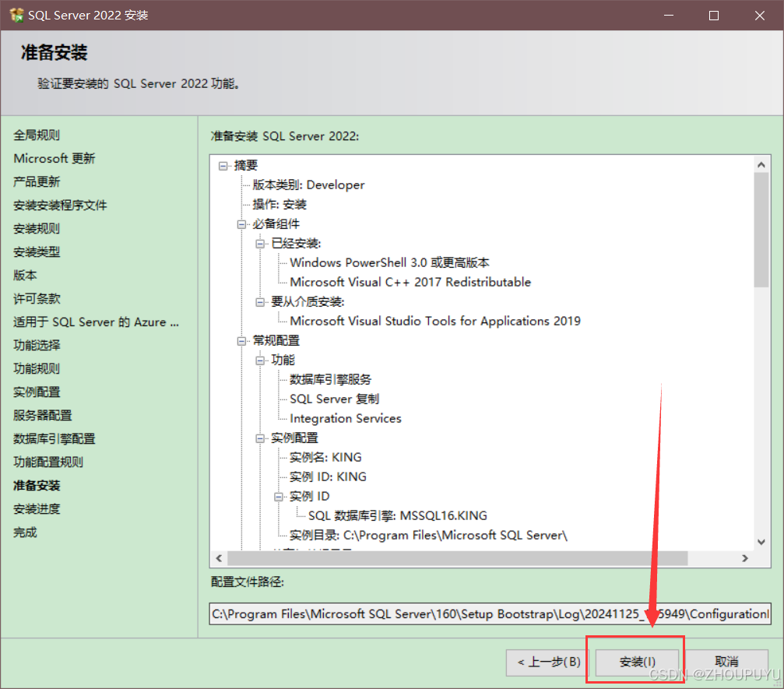The image size is (784, 689).
Task: Select the 实例 ID: KING tree row
Action: tap(328, 477)
